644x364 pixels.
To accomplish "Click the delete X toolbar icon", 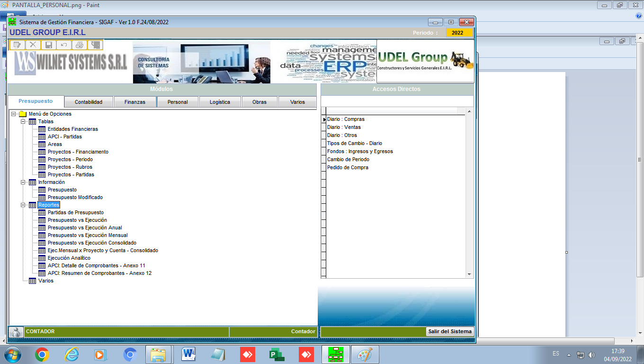I will coord(33,45).
